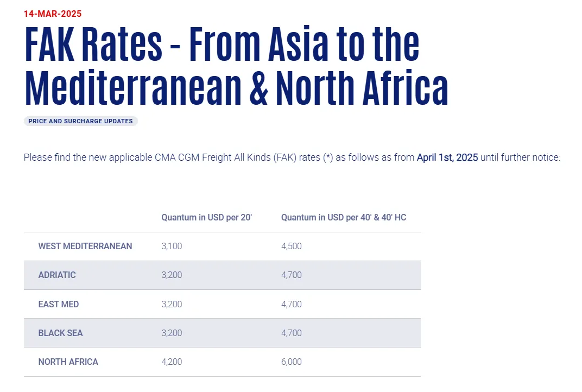The height and width of the screenshot is (392, 582).
Task: Click the Adriatic 20' rate of 3,200
Action: 172,275
